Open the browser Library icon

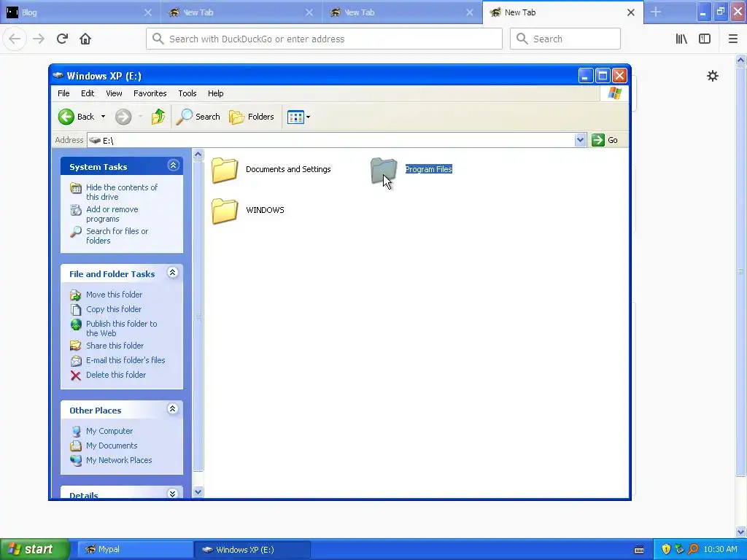(x=681, y=39)
